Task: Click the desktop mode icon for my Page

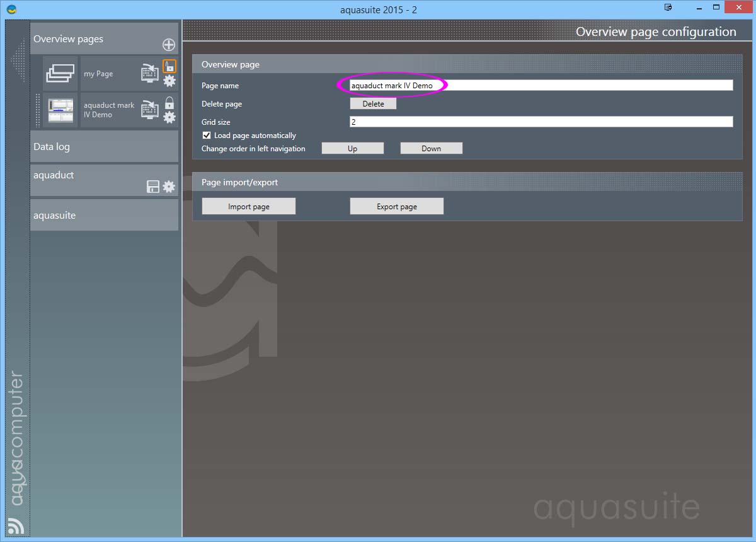Action: click(x=149, y=73)
